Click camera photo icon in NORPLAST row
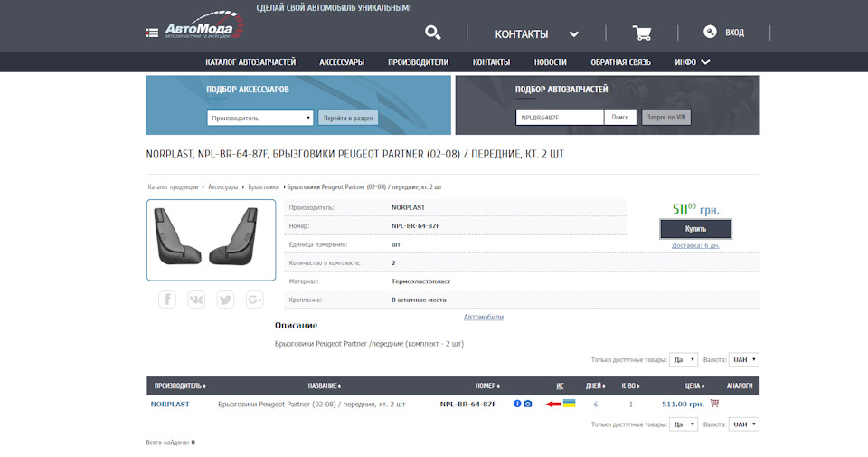Screen dimensions: 868x457 tap(528, 404)
